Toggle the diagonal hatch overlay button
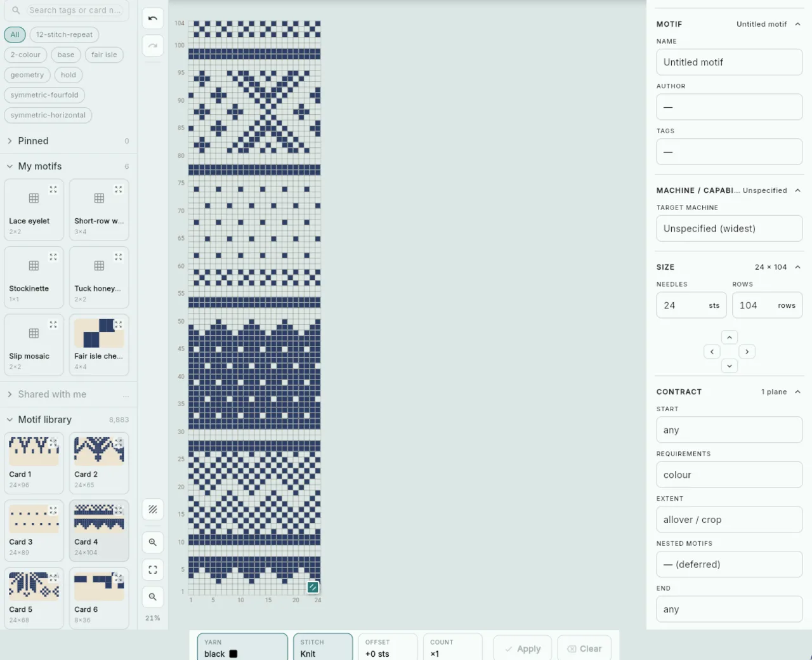Viewport: 812px width, 660px height. tap(153, 509)
